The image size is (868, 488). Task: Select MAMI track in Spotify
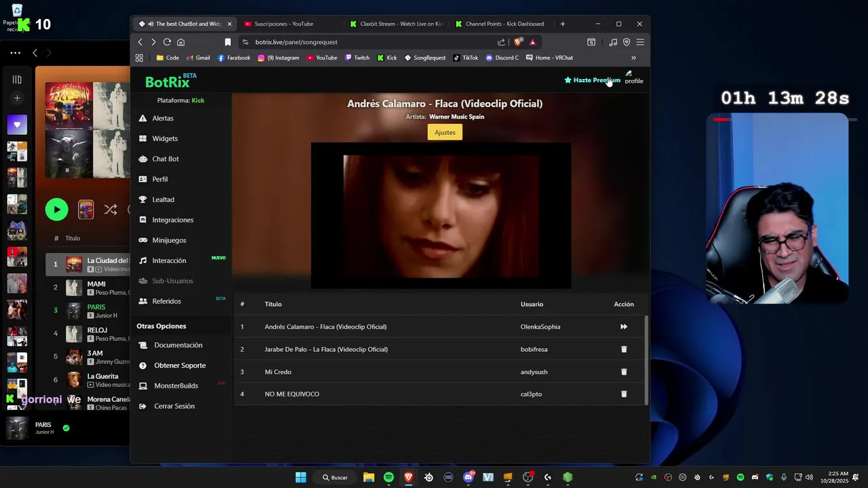coord(88,287)
